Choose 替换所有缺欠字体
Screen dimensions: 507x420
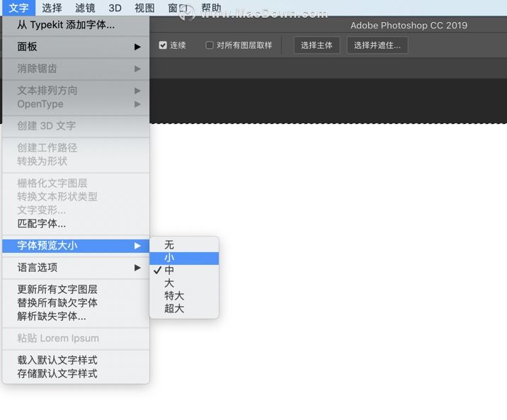tap(76, 302)
